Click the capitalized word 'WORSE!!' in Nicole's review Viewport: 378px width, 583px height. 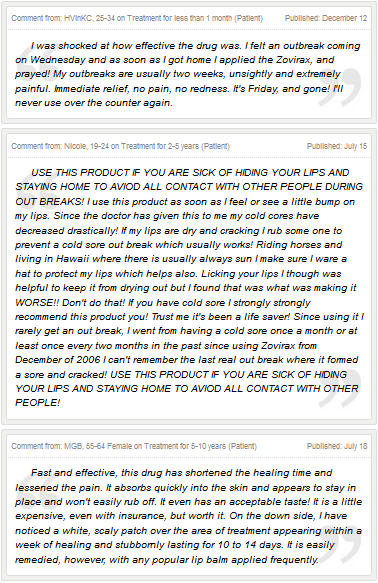pyautogui.click(x=37, y=303)
